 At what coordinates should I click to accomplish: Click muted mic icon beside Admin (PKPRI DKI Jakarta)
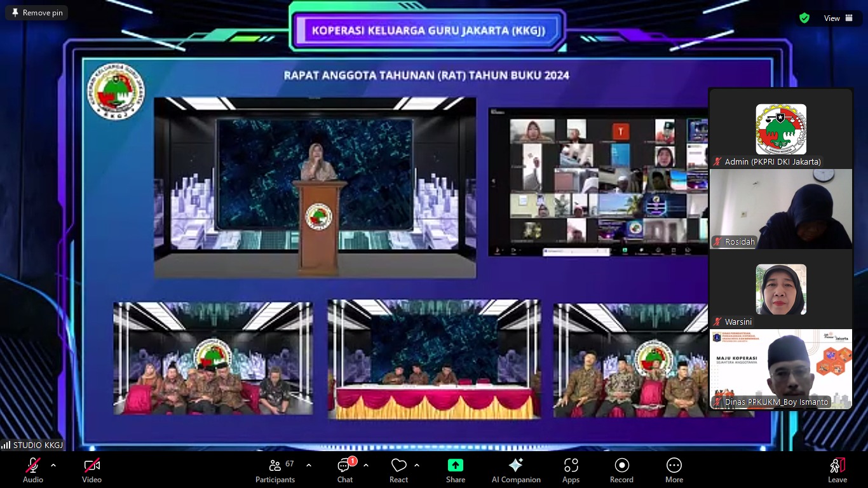pyautogui.click(x=718, y=162)
